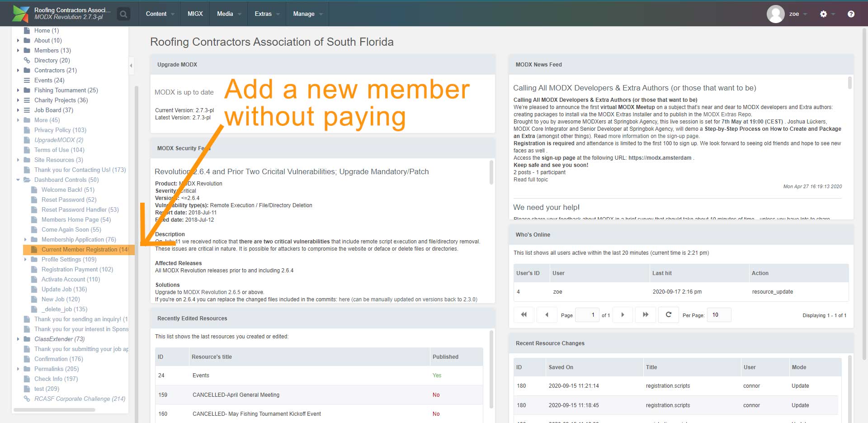Click the page number input field
Image resolution: width=868 pixels, height=423 pixels.
(x=587, y=315)
